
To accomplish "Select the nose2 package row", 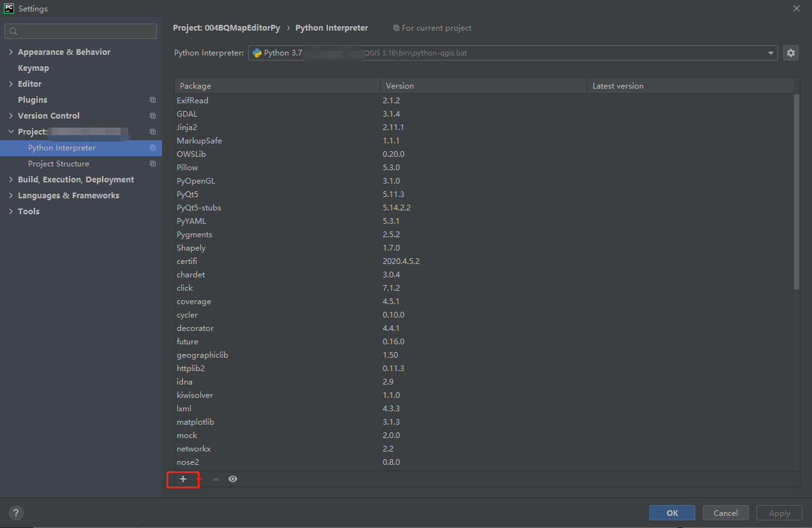I will (485, 462).
